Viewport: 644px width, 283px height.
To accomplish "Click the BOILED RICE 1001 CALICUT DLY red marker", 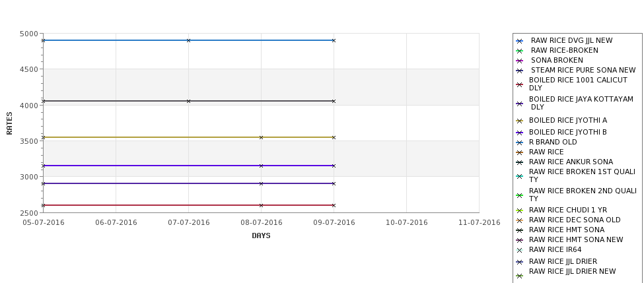I will coord(520,84).
